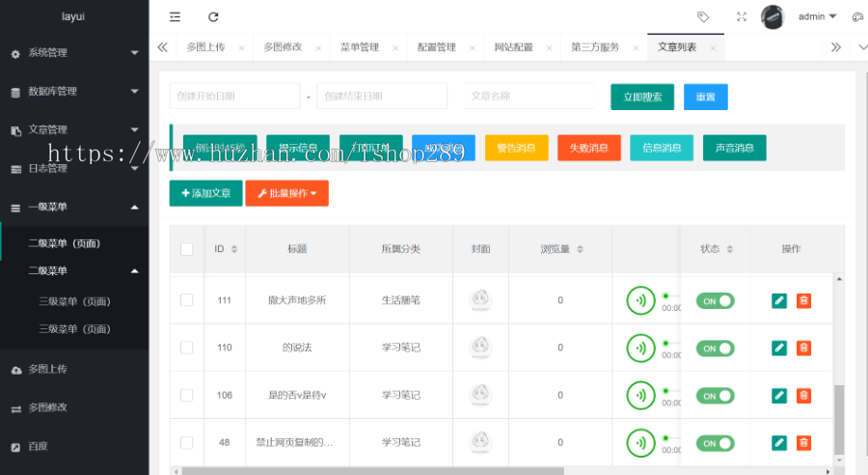The width and height of the screenshot is (868, 475).
Task: Switch to the 网站配置 tab
Action: tap(513, 46)
